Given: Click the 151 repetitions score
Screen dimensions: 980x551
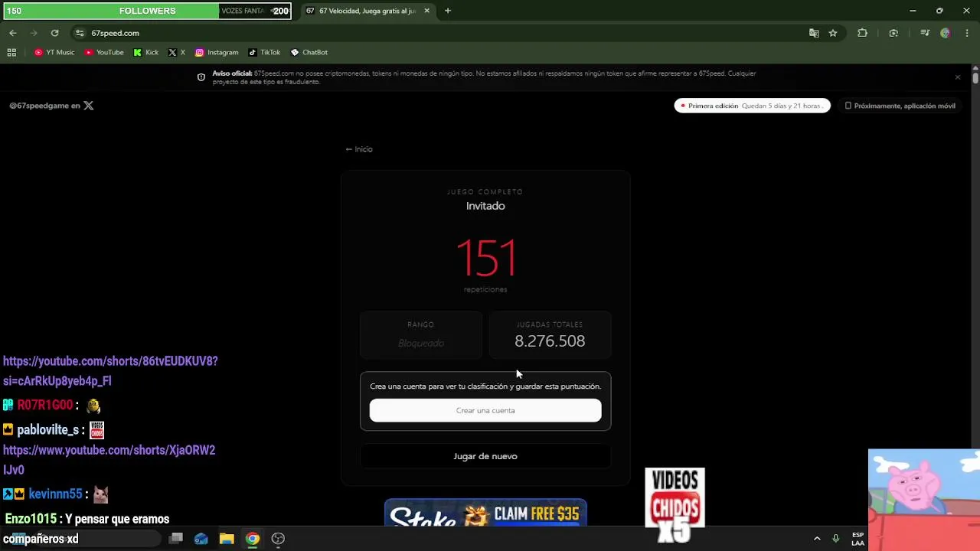Looking at the screenshot, I should click(486, 258).
